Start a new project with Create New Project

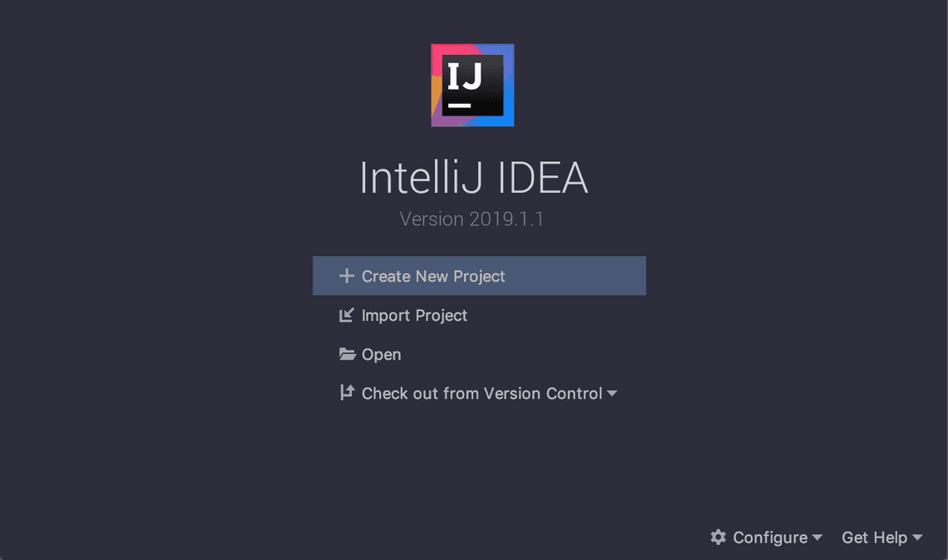(432, 276)
